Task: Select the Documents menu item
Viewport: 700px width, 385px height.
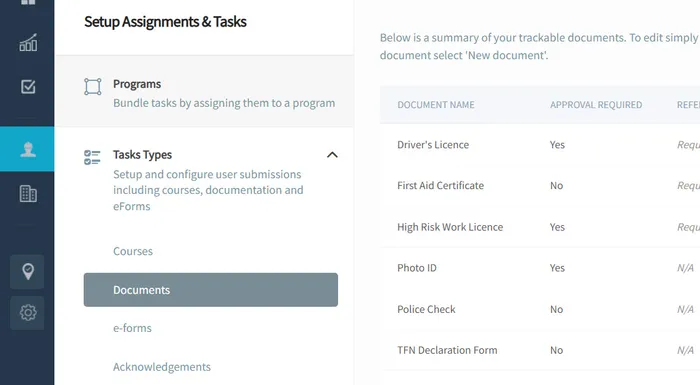Action: click(x=211, y=290)
